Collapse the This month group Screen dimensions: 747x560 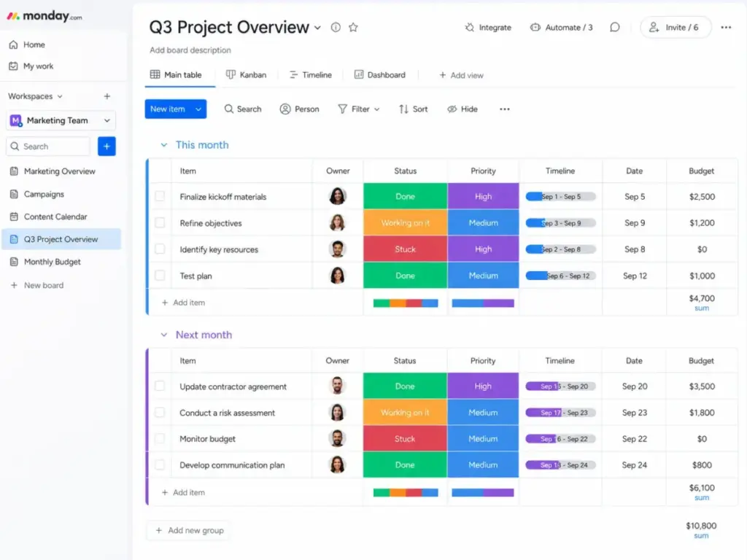pos(164,145)
